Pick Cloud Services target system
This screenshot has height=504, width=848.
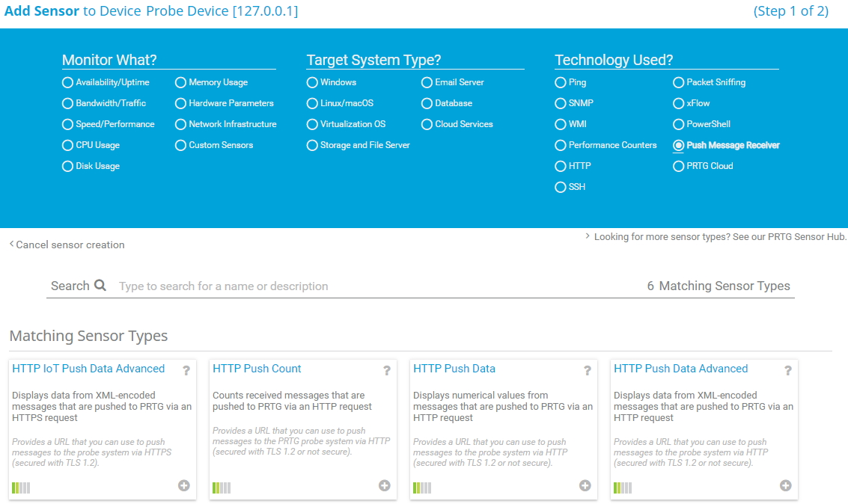pos(427,124)
